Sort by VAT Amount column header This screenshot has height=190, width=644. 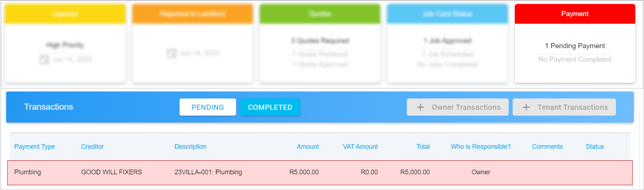coord(360,147)
